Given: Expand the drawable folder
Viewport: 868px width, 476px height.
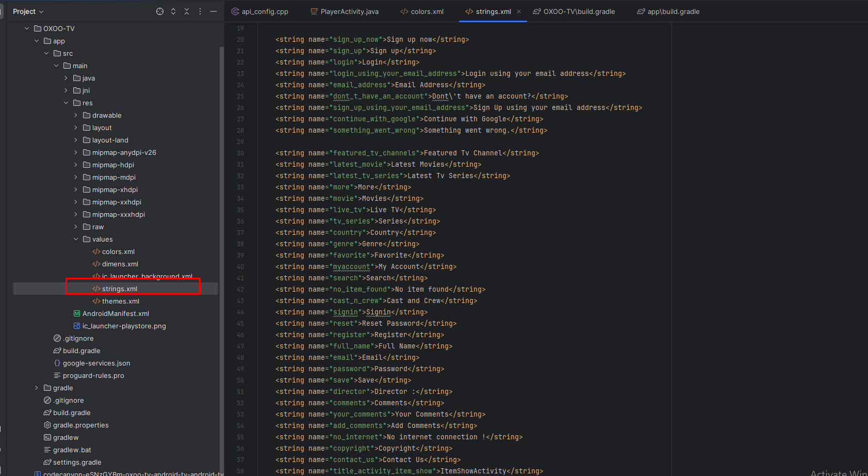Looking at the screenshot, I should tap(76, 115).
